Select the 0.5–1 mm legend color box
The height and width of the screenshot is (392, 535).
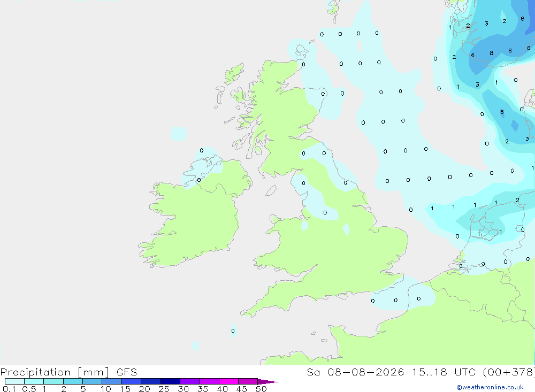click(x=34, y=381)
